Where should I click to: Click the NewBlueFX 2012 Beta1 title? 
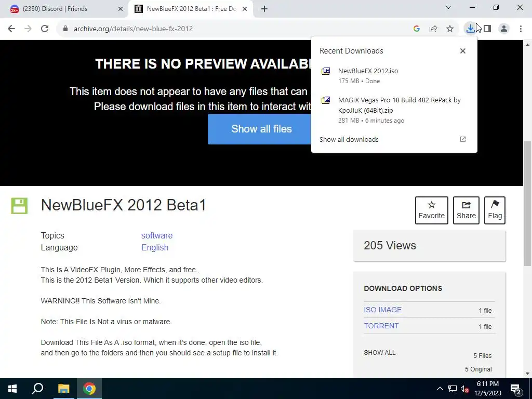124,205
